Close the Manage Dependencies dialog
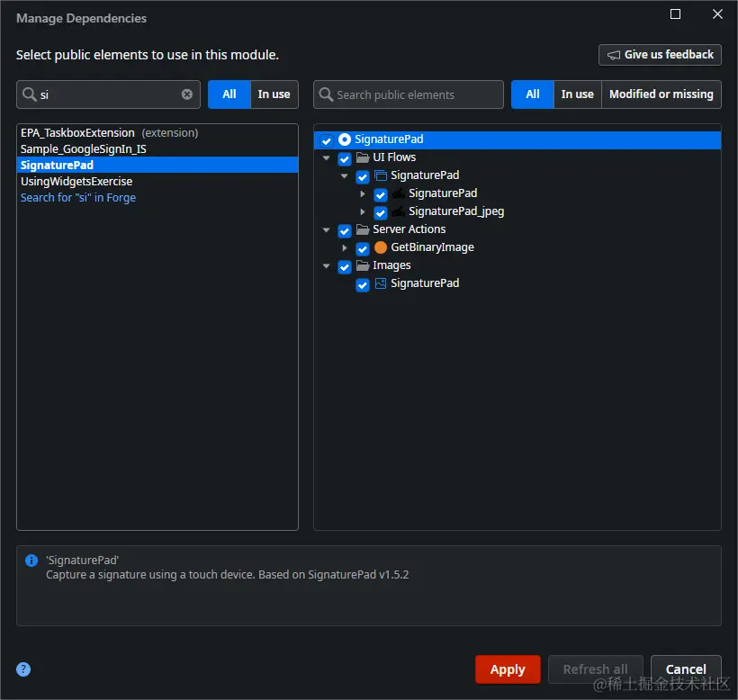Screen dimensions: 738x700 (717, 14)
